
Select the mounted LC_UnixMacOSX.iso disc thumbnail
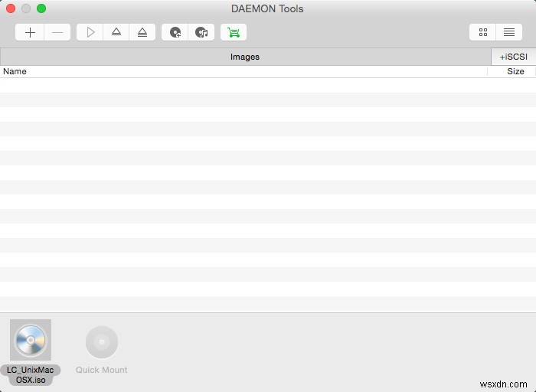click(31, 340)
